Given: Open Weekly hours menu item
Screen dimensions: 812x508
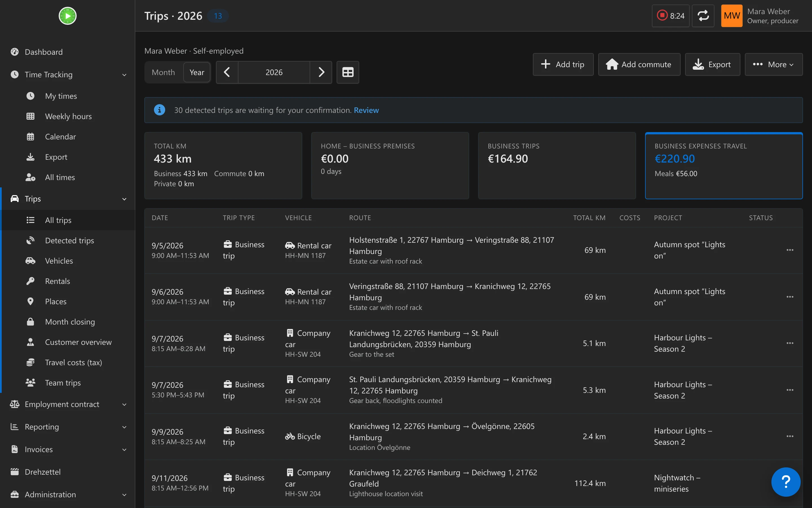Looking at the screenshot, I should point(67,117).
